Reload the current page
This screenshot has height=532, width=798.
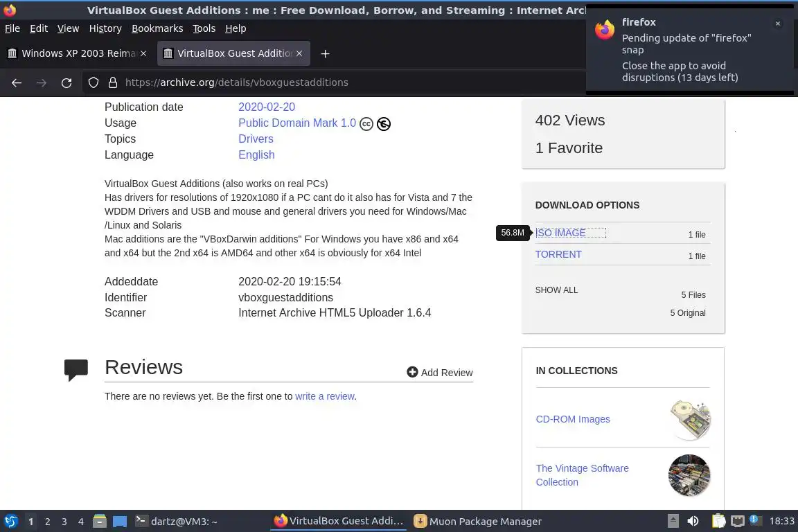click(x=66, y=82)
